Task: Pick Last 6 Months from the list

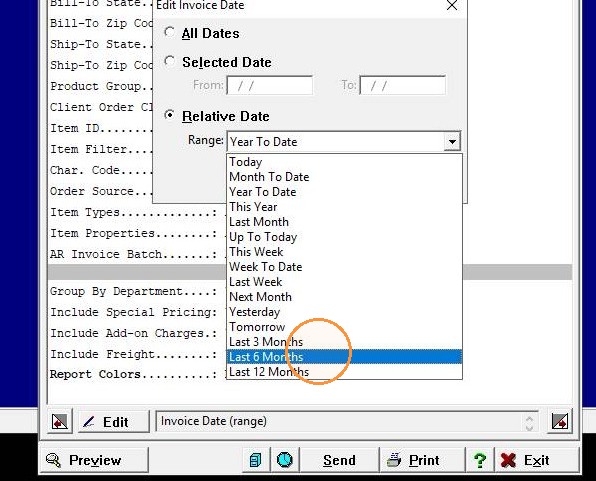Action: click(344, 357)
